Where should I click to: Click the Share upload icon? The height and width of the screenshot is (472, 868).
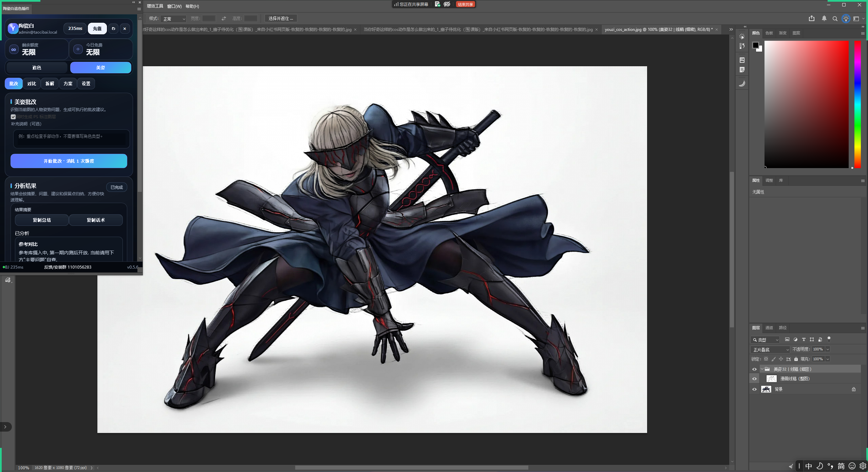812,18
